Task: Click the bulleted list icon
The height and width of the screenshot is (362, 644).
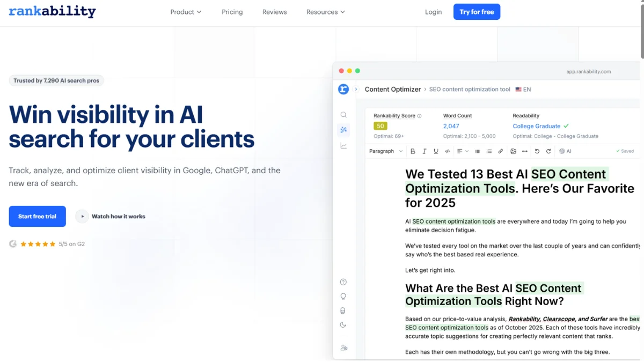Action: point(477,151)
